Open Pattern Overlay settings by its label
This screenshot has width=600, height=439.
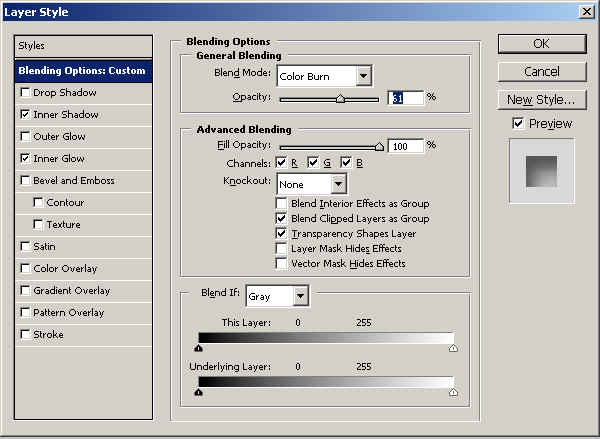(68, 313)
